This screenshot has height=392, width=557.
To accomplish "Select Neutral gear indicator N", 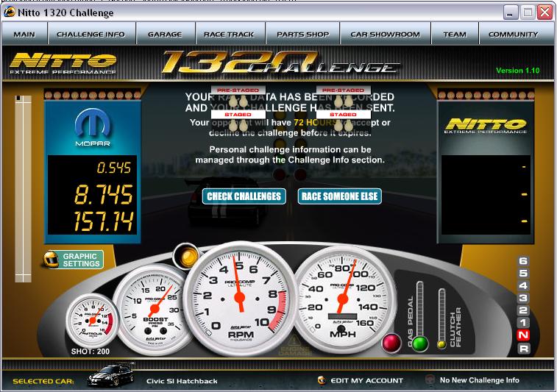I will [x=523, y=335].
